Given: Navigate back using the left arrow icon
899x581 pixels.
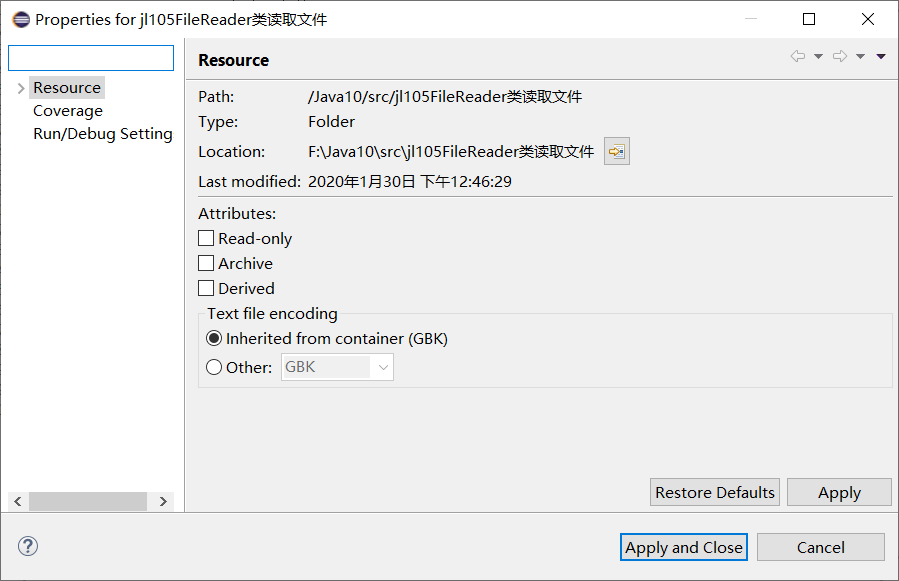Looking at the screenshot, I should (796, 57).
